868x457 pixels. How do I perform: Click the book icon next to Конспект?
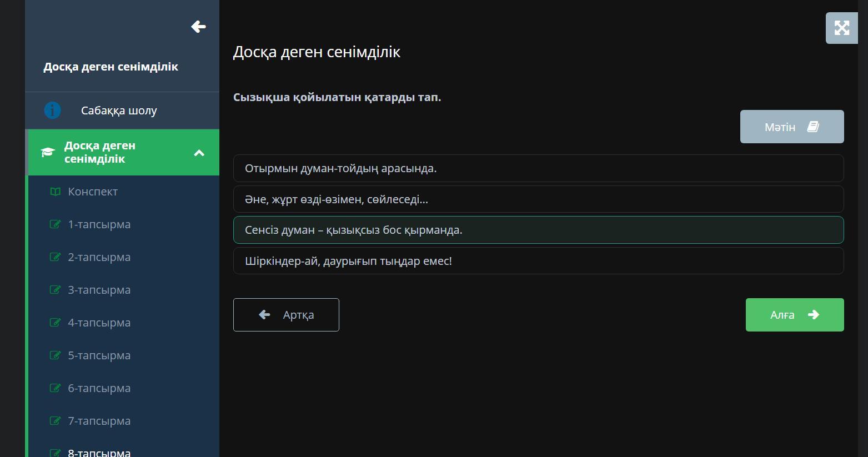[56, 192]
